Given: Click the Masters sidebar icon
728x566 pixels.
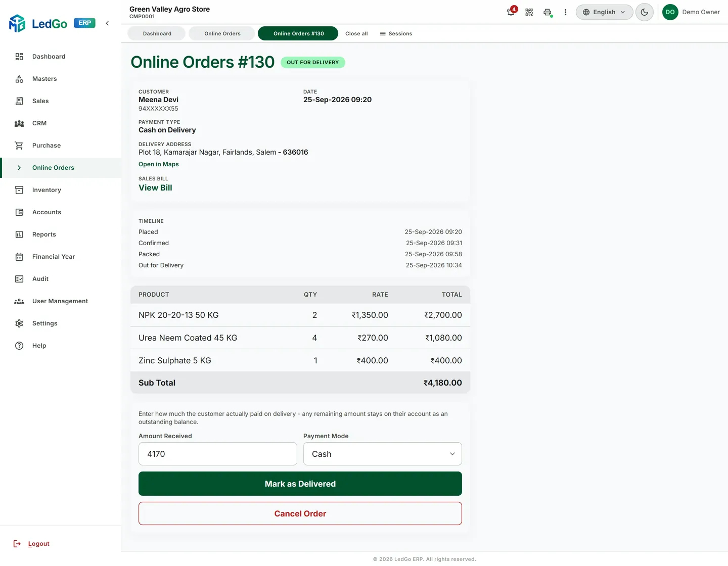Looking at the screenshot, I should [19, 79].
